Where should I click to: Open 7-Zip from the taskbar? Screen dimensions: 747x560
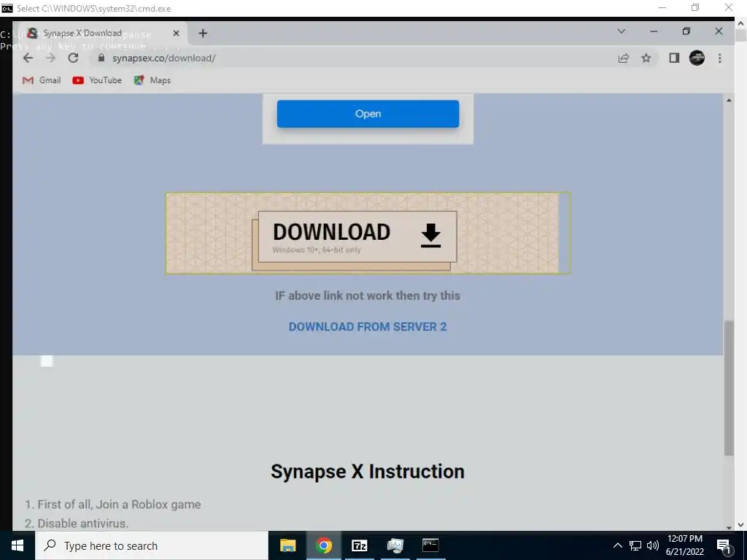coord(359,545)
